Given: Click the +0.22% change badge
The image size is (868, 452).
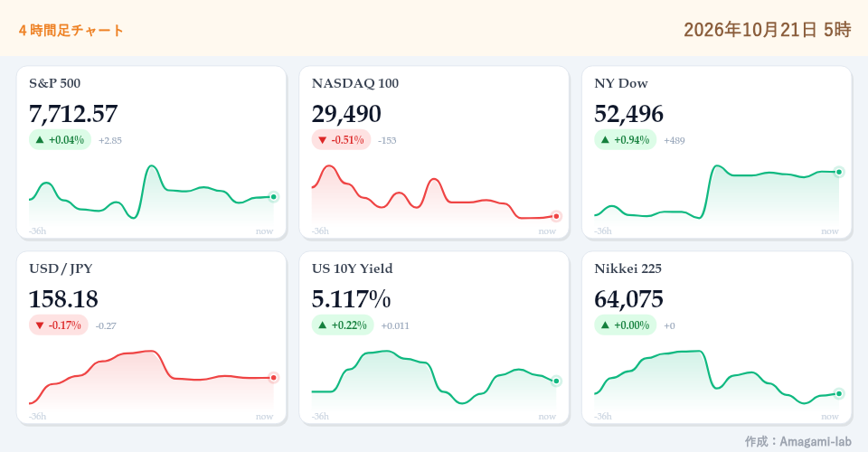Looking at the screenshot, I should 343,325.
